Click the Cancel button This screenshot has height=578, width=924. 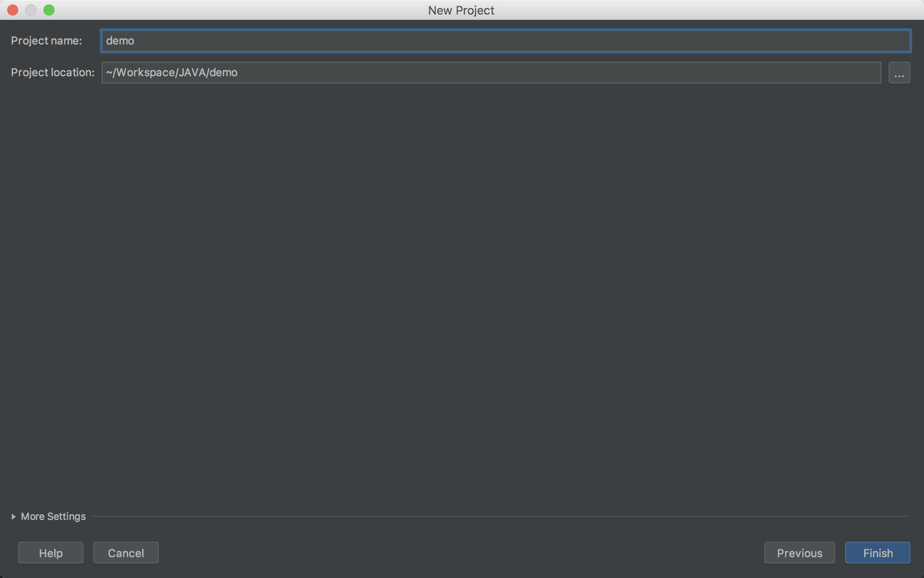point(126,553)
